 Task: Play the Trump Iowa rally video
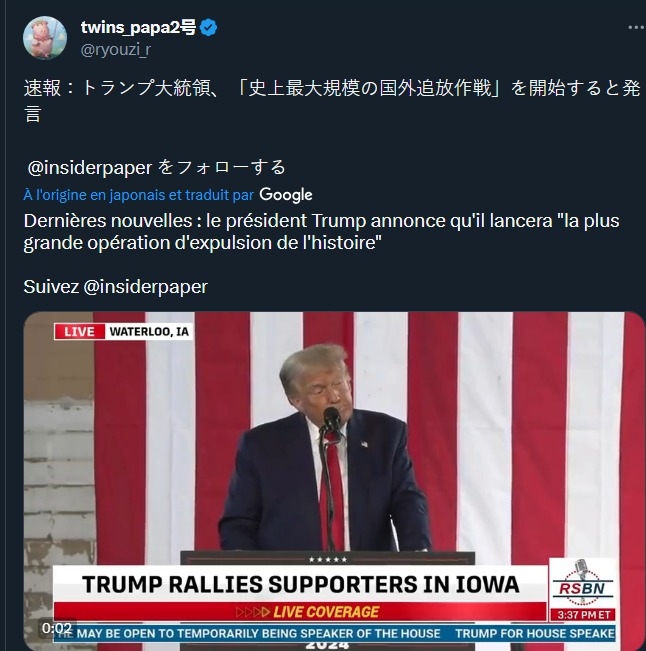click(334, 481)
